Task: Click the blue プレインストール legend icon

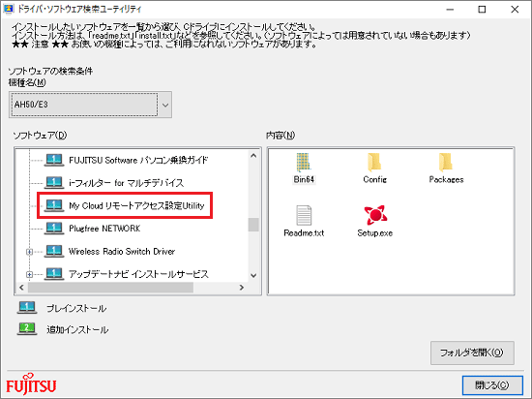Action: 27,308
